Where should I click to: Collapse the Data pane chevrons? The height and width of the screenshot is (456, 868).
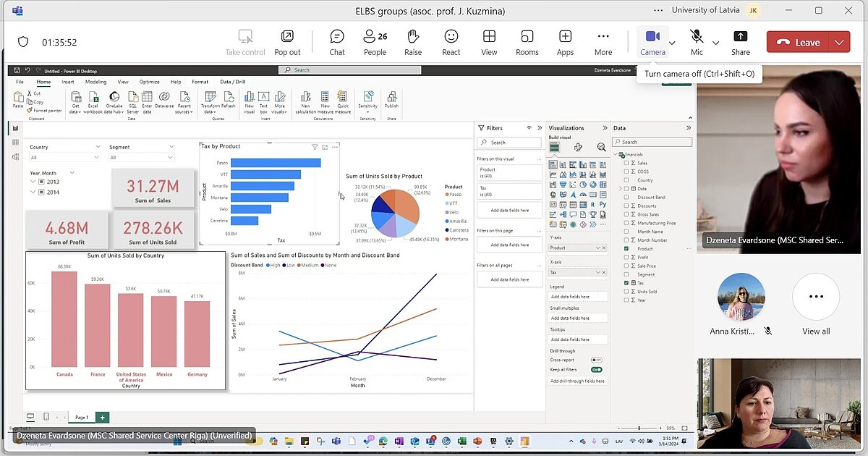689,128
